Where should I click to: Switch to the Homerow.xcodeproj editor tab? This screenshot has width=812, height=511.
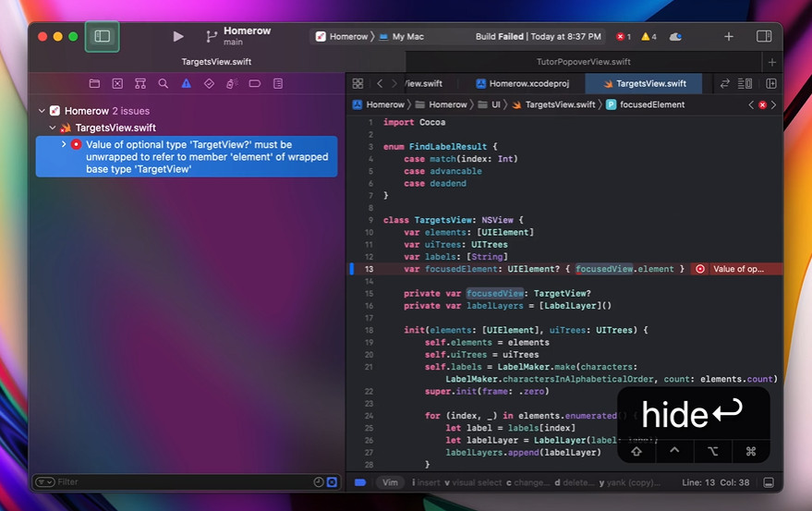(x=523, y=83)
